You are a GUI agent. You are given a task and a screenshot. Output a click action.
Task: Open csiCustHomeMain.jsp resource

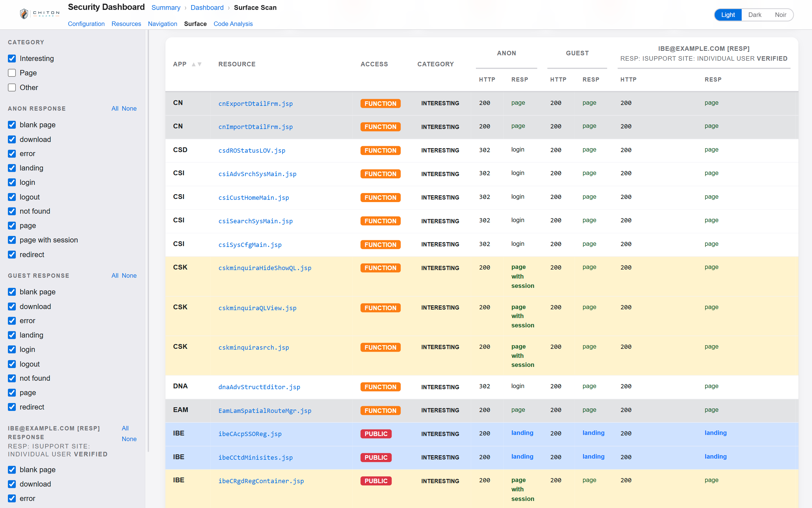coord(254,198)
